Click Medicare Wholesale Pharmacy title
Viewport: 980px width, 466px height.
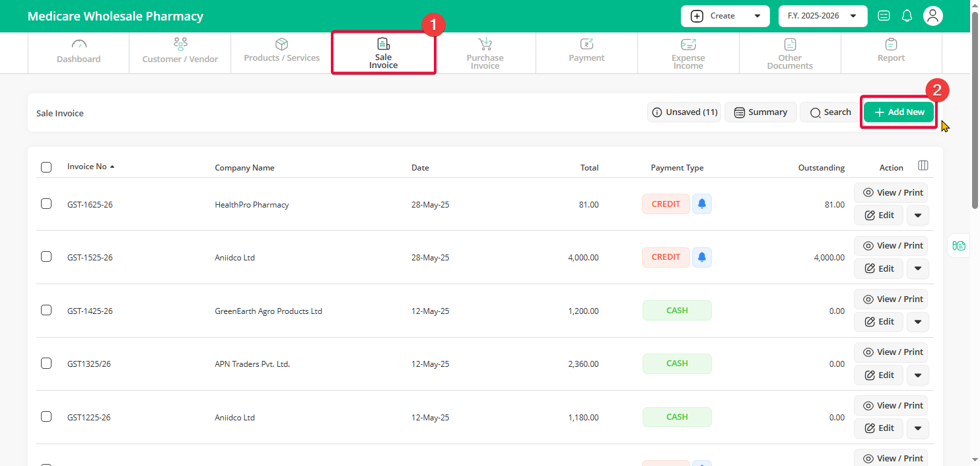(116, 16)
